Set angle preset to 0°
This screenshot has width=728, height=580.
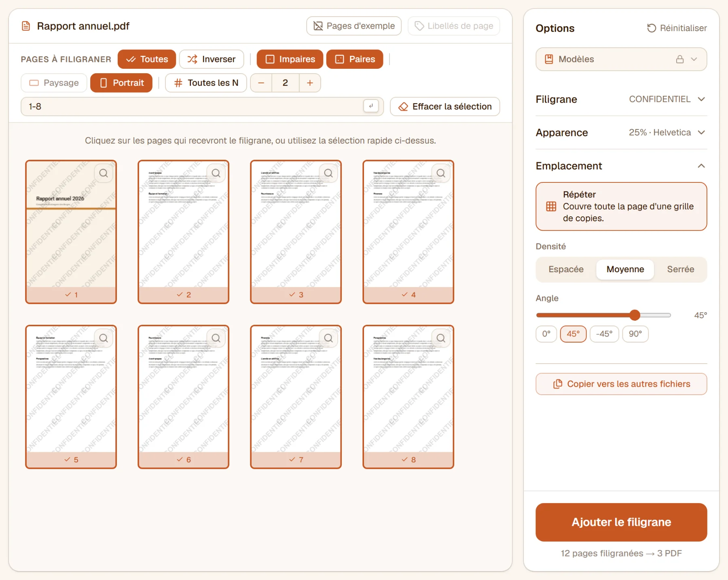(546, 334)
